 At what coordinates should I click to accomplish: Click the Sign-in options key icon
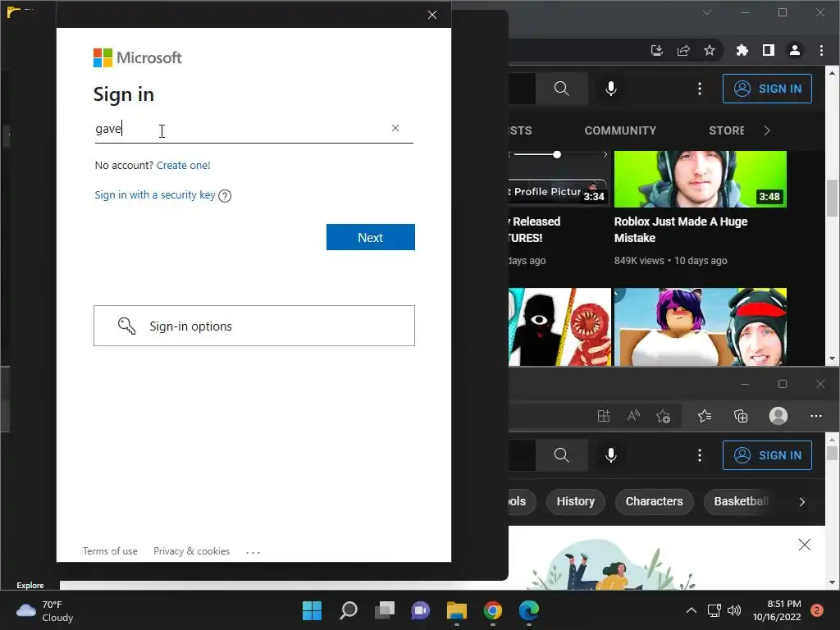126,326
